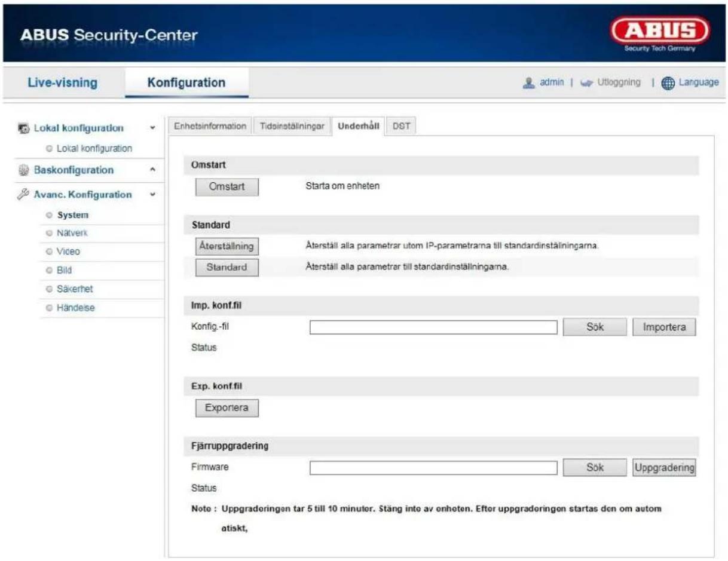Click Sök next to Firmware
Viewport: 728px width, 561px height.
point(594,468)
